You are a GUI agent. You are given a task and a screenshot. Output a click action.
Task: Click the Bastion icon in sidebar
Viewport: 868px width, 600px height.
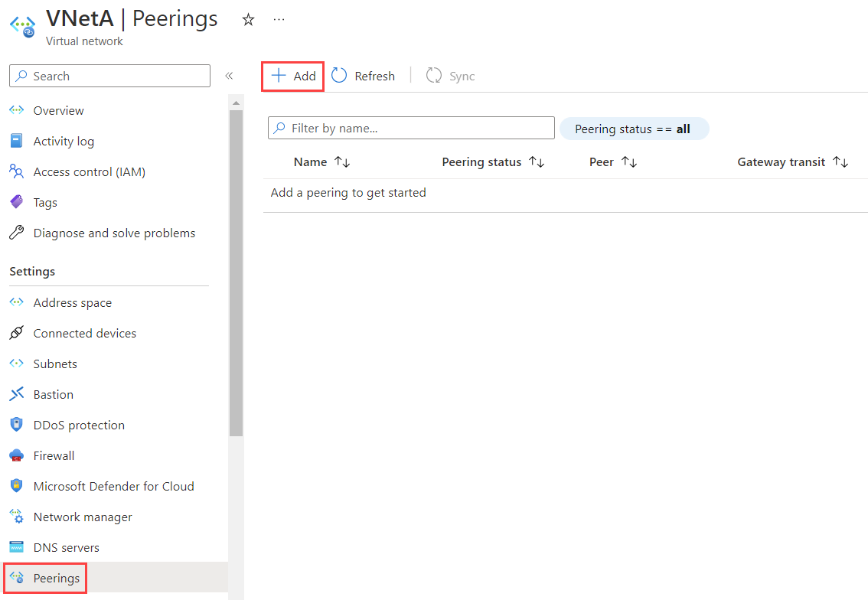pos(17,394)
